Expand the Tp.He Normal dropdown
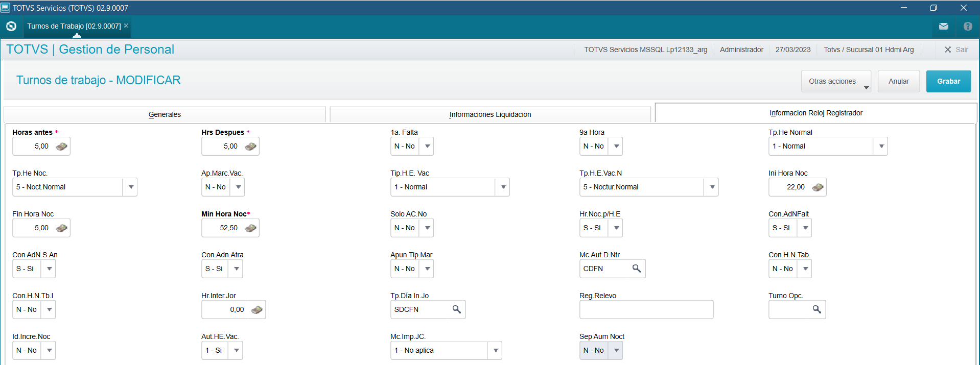Image resolution: width=980 pixels, height=365 pixels. click(881, 147)
